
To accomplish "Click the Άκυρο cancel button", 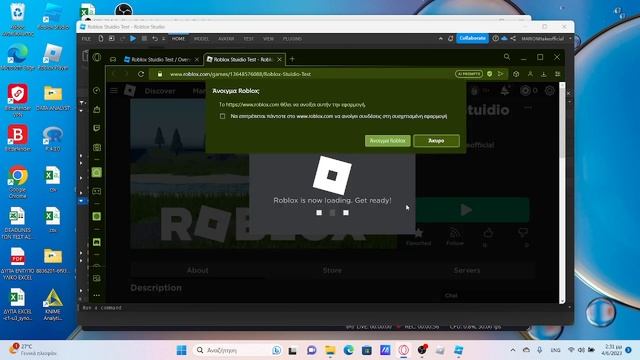I will (x=436, y=140).
